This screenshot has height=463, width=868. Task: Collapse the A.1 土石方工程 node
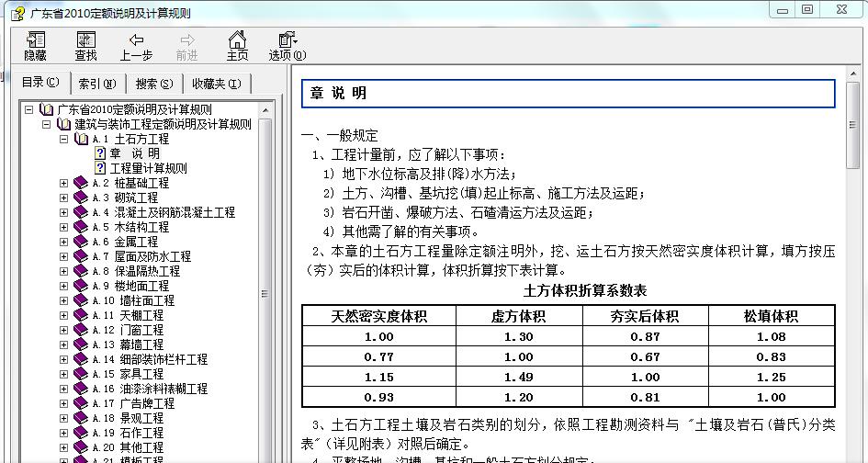tap(63, 139)
